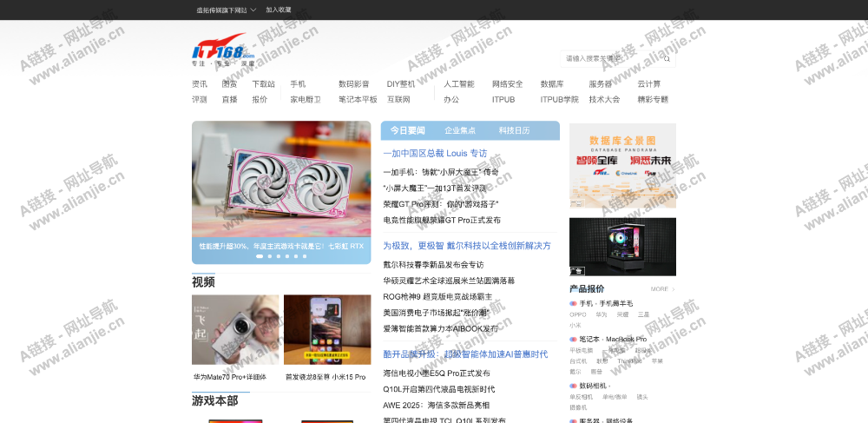Open article Q10L开启第四代液晶电视新时代

(x=439, y=389)
